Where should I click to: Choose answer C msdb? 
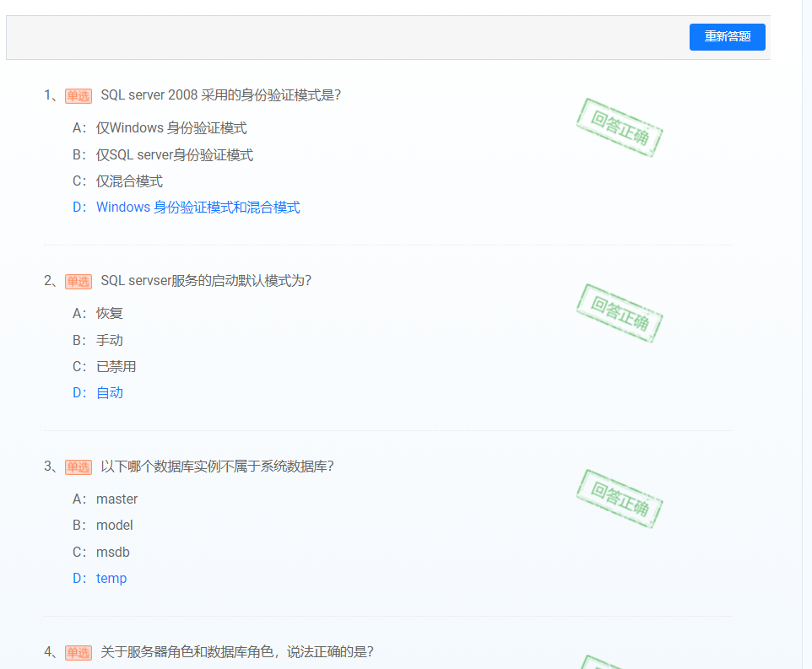101,552
